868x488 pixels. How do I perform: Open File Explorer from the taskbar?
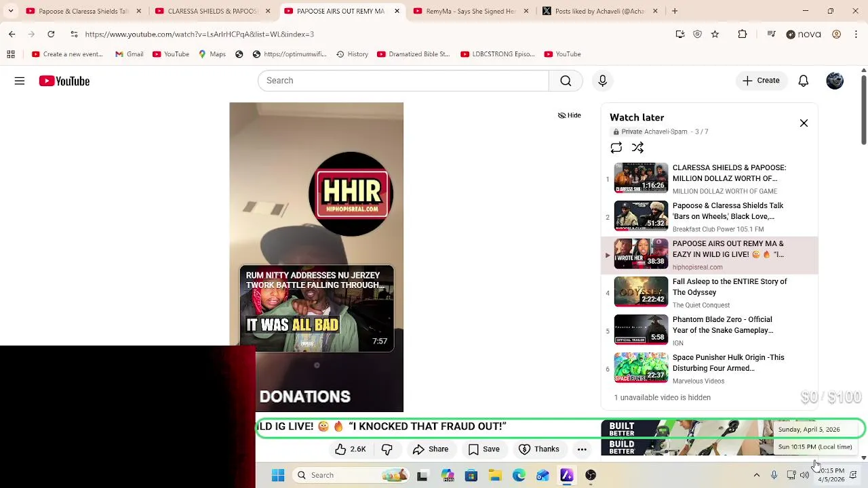[495, 475]
